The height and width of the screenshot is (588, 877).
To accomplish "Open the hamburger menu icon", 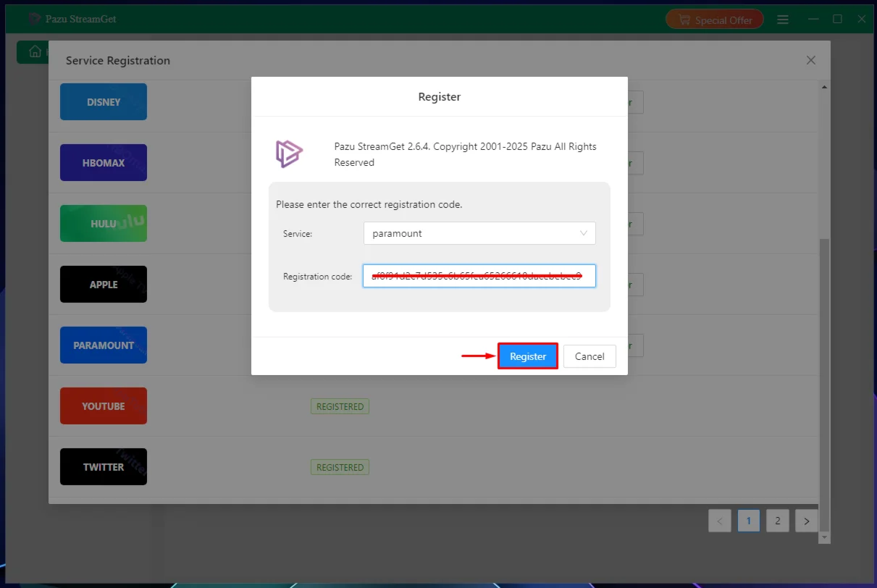I will (x=783, y=20).
